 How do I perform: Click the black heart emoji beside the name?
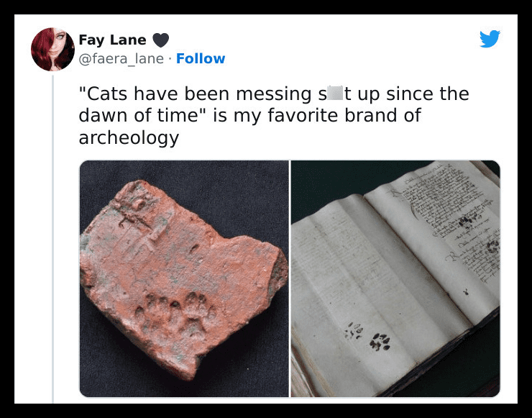160,40
